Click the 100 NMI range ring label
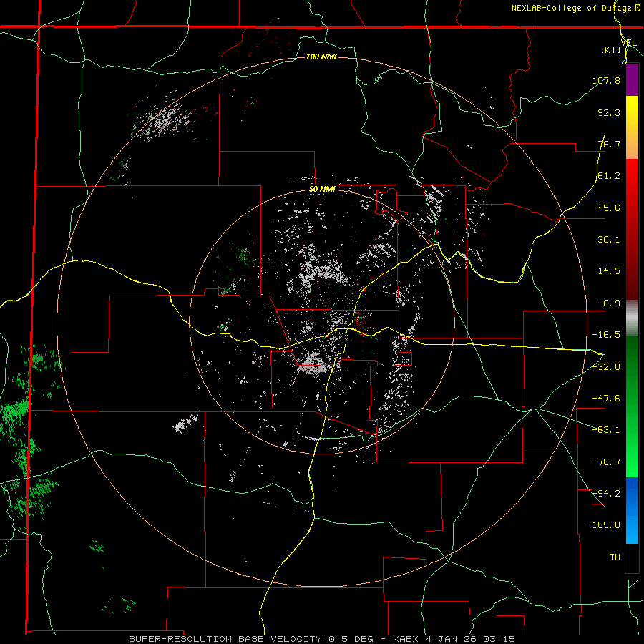The image size is (644, 644). coord(321,57)
